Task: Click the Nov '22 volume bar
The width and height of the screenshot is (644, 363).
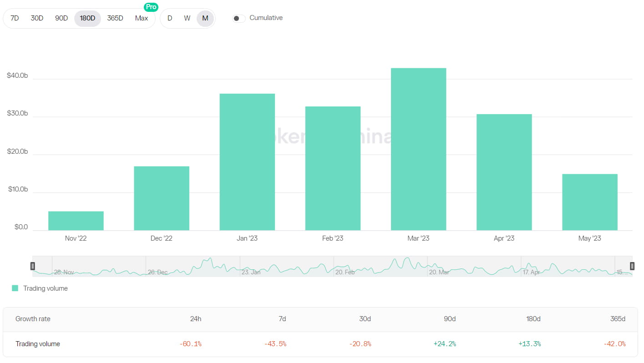Action: [76, 221]
